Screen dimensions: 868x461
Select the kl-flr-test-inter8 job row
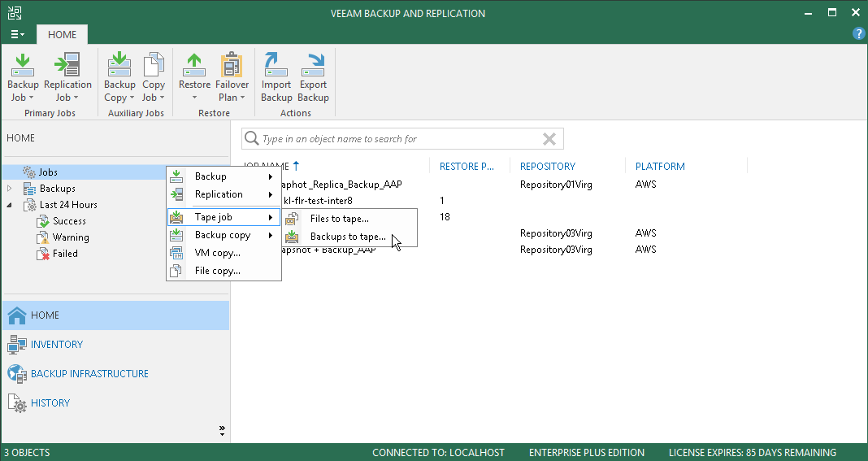pos(318,201)
